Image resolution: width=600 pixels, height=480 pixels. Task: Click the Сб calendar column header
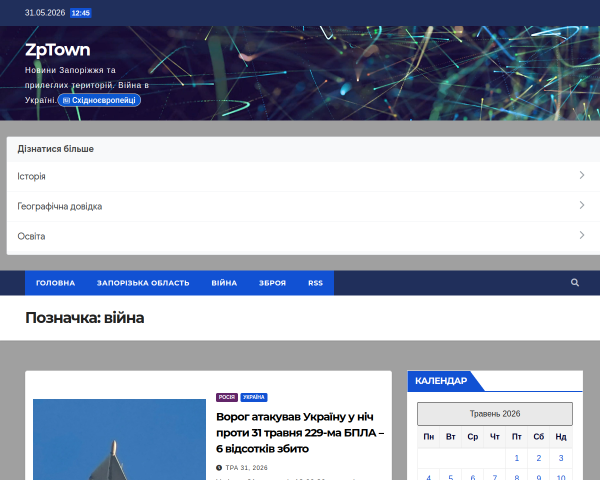[x=539, y=437]
